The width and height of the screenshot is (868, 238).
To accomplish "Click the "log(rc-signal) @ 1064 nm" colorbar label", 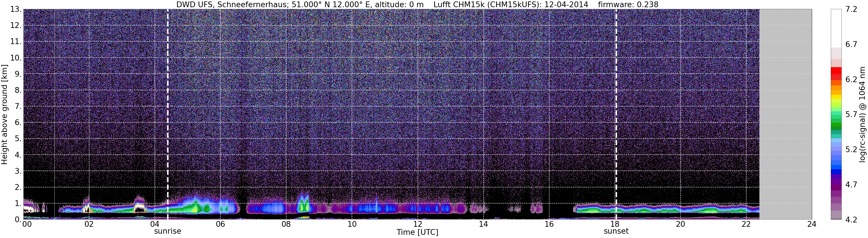I will (862, 114).
